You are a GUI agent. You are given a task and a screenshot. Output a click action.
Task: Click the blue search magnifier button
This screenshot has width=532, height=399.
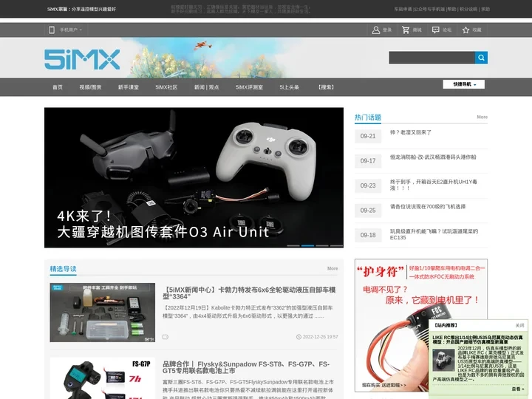coord(481,58)
